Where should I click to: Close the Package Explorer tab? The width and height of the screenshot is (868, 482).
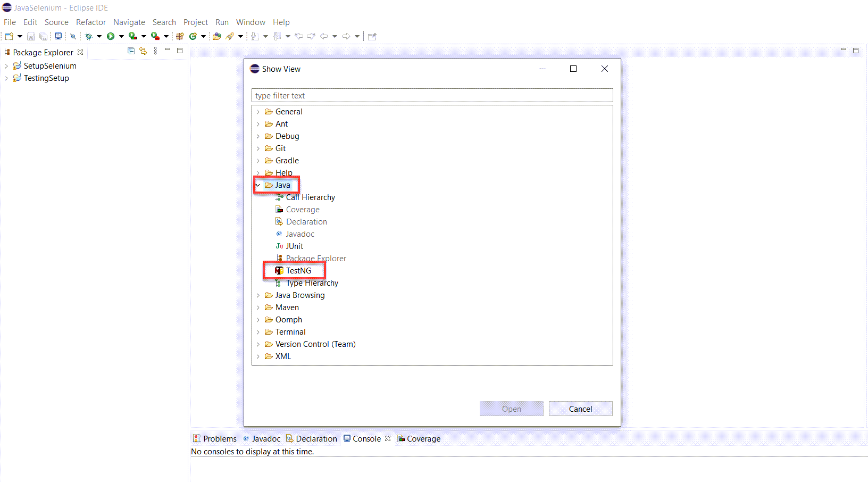point(80,52)
